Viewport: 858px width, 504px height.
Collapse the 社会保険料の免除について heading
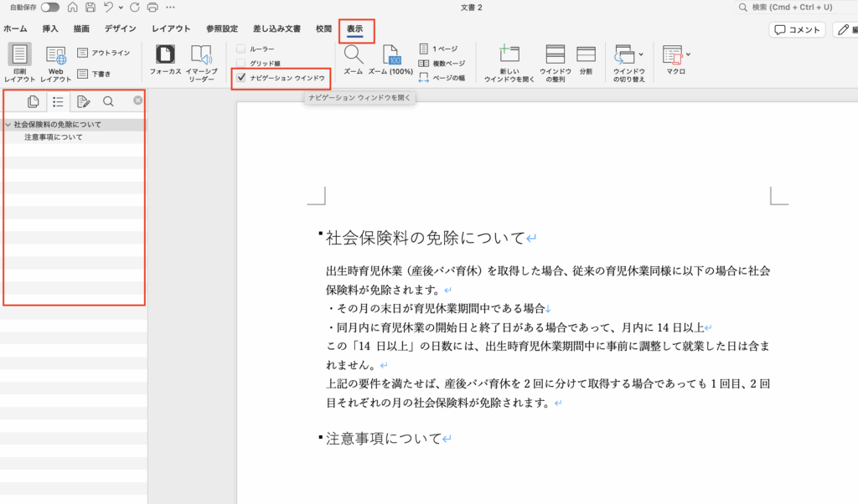coord(8,125)
